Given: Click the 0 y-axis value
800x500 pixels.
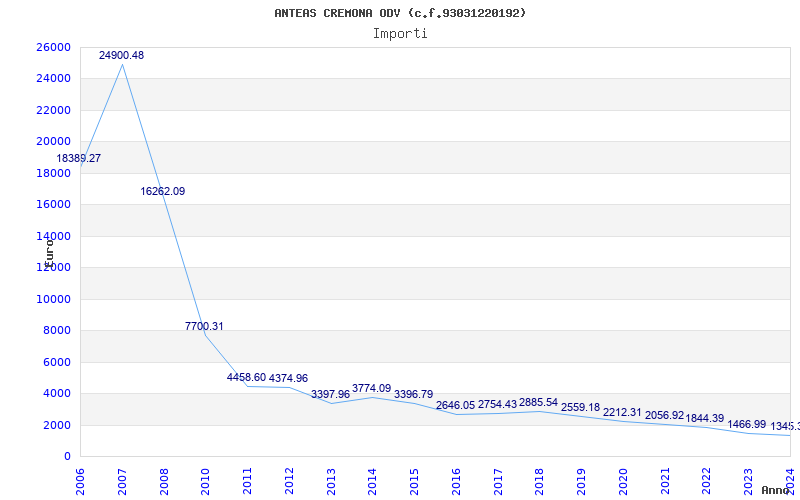Looking at the screenshot, I should point(67,457).
